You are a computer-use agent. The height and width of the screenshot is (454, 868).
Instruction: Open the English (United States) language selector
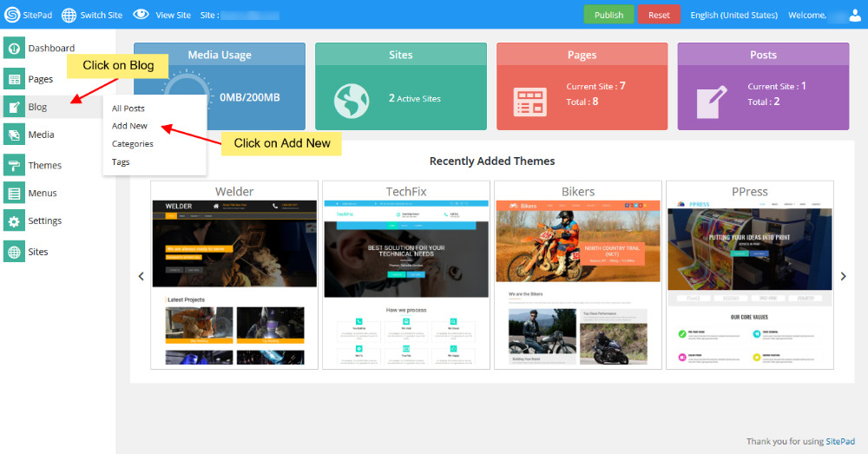(x=734, y=15)
